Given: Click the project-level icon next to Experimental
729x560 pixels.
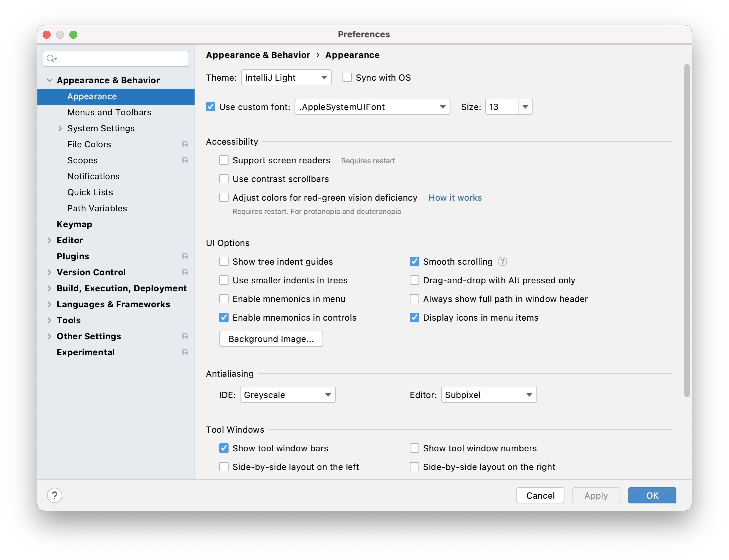Looking at the screenshot, I should (x=185, y=352).
